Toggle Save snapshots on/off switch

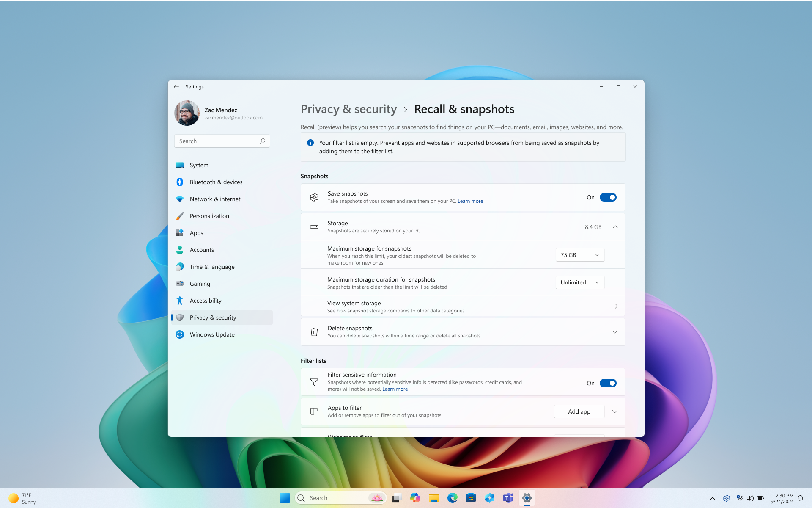(x=608, y=197)
